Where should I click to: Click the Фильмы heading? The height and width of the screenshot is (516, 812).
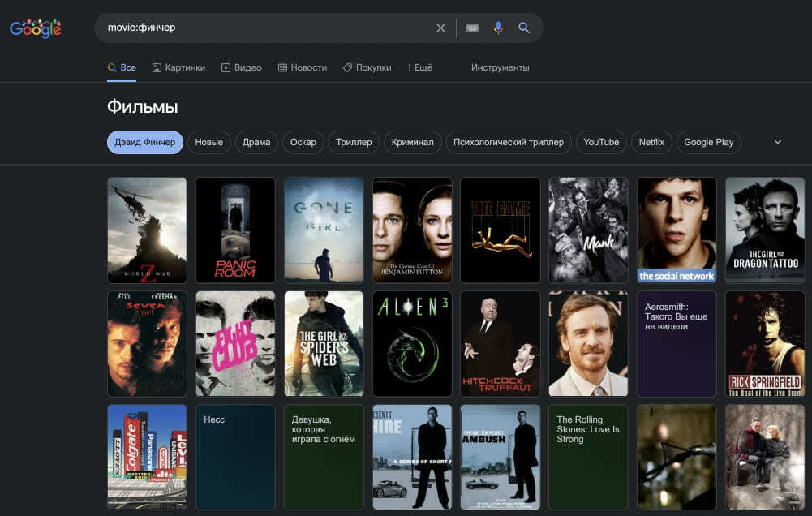click(x=143, y=107)
